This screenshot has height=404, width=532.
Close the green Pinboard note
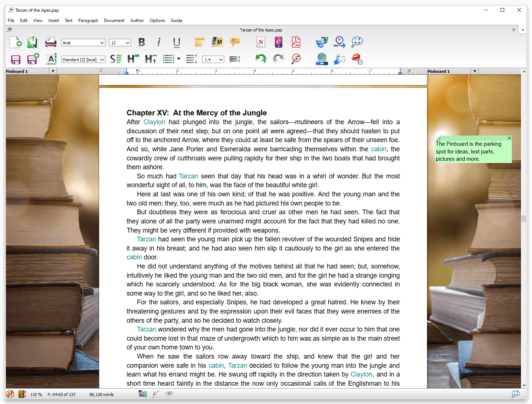[x=509, y=138]
